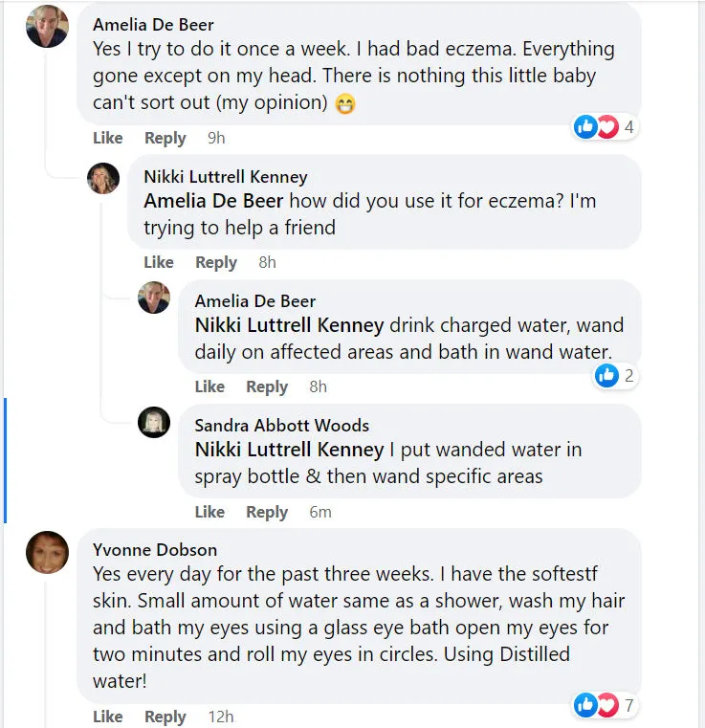Open reactions on Amelia's eczema comment
Screen dimensions: 705x728
pos(606,126)
